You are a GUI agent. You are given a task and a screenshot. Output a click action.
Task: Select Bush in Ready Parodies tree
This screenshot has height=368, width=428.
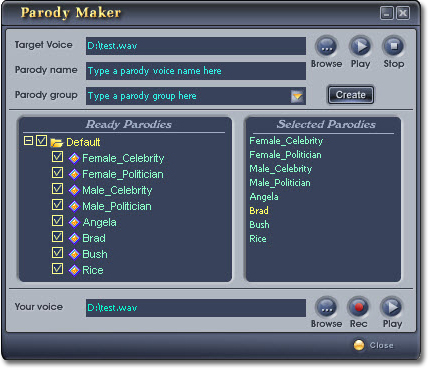coord(95,254)
